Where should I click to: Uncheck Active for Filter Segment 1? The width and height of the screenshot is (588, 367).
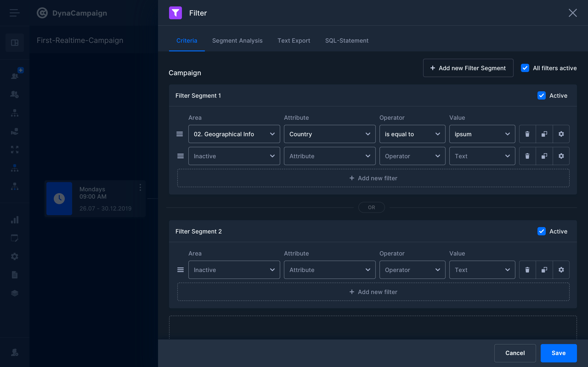tap(542, 96)
